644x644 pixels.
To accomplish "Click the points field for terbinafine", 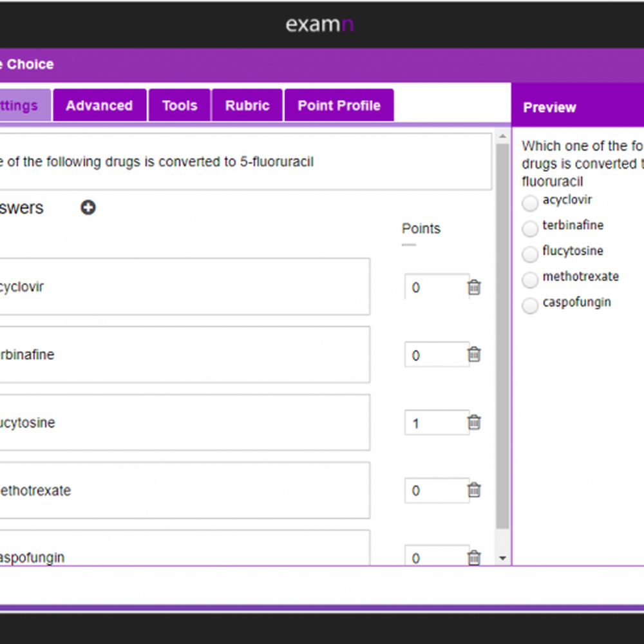I will tap(437, 354).
